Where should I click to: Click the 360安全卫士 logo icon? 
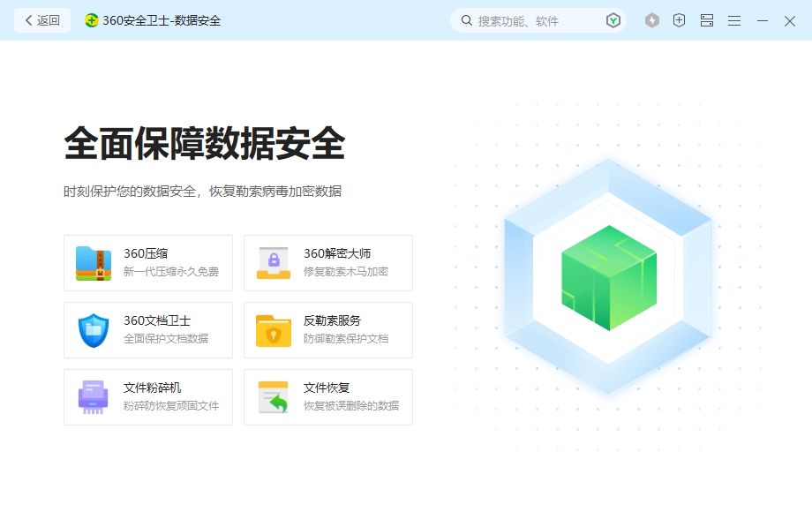pyautogui.click(x=92, y=20)
